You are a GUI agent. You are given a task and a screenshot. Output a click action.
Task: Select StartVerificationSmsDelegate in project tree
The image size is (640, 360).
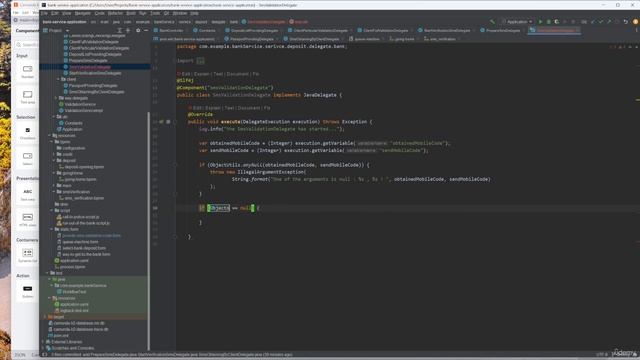[x=95, y=73]
